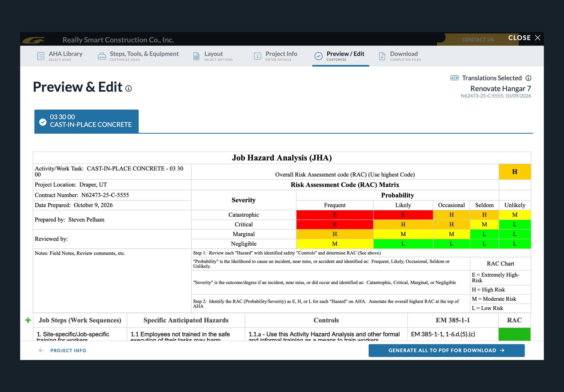
Task: Click the Catastrophic/Frequent red E cell
Action: click(335, 215)
